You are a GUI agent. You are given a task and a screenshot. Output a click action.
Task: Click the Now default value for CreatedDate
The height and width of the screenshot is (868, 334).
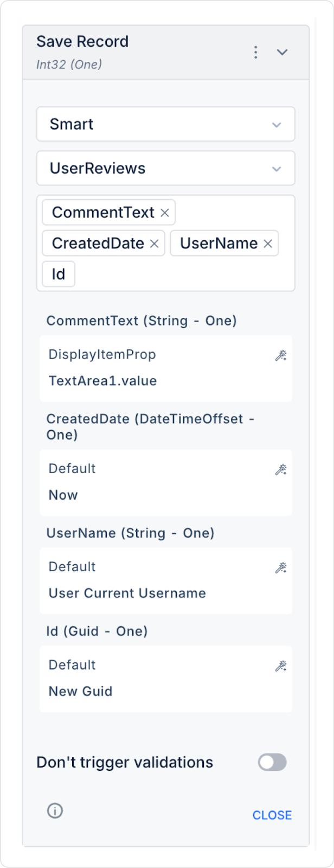[x=63, y=495]
